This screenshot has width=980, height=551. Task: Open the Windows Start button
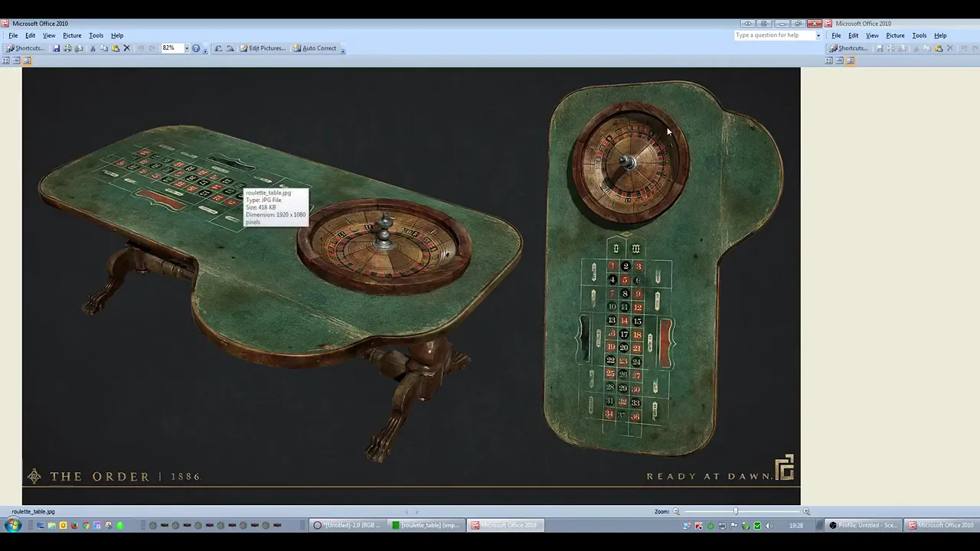pyautogui.click(x=12, y=525)
